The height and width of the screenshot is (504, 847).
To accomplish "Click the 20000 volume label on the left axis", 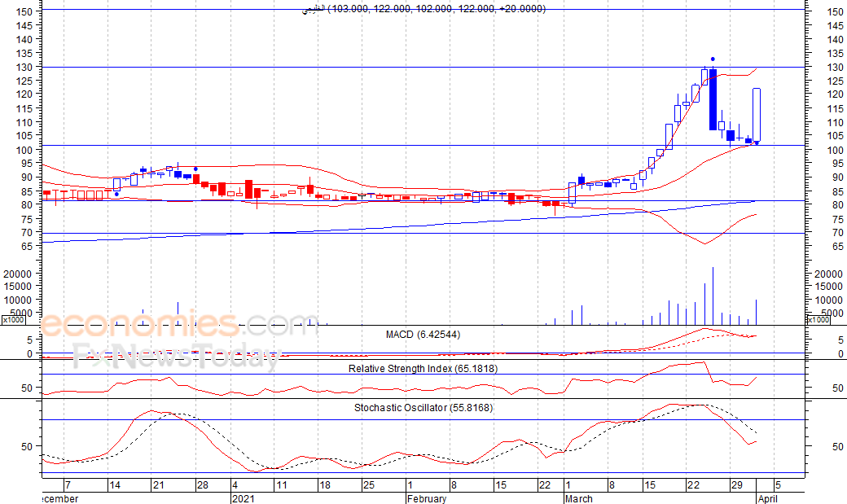I will coord(18,274).
